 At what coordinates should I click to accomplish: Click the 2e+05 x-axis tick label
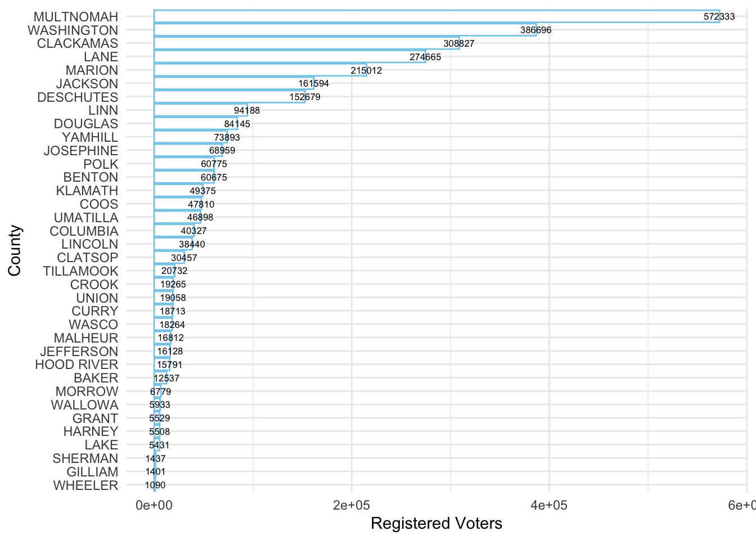(x=352, y=505)
